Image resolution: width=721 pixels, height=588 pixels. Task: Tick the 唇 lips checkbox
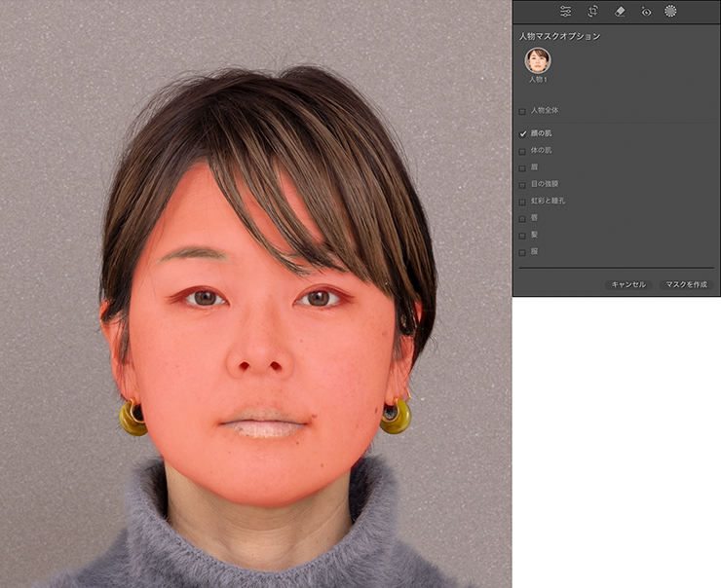coord(523,218)
